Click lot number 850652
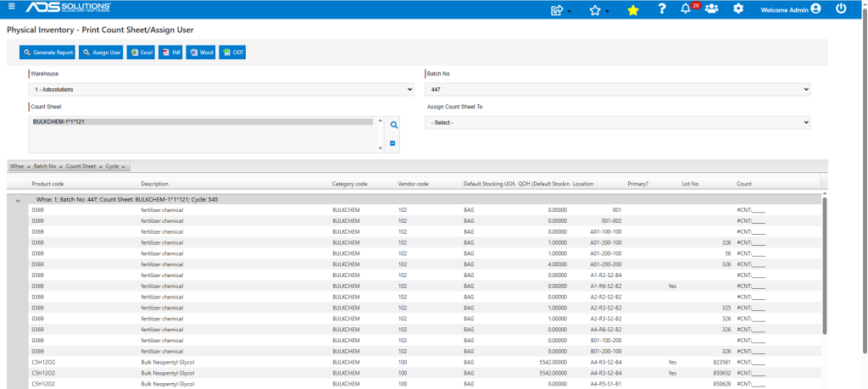 722,373
